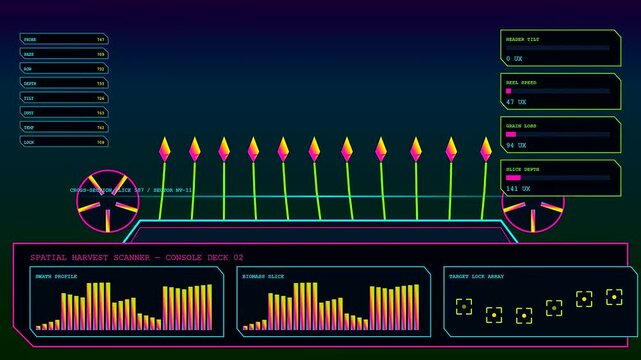Click the left harvester reel wheel

[x=108, y=201]
